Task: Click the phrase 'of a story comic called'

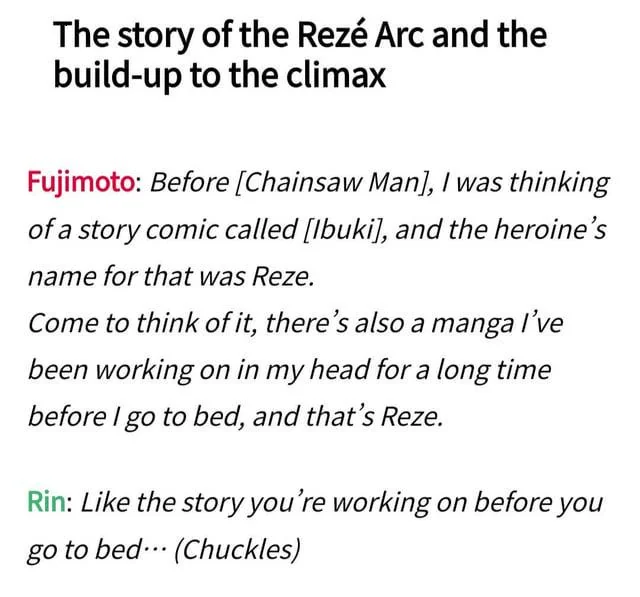Action: tap(162, 230)
